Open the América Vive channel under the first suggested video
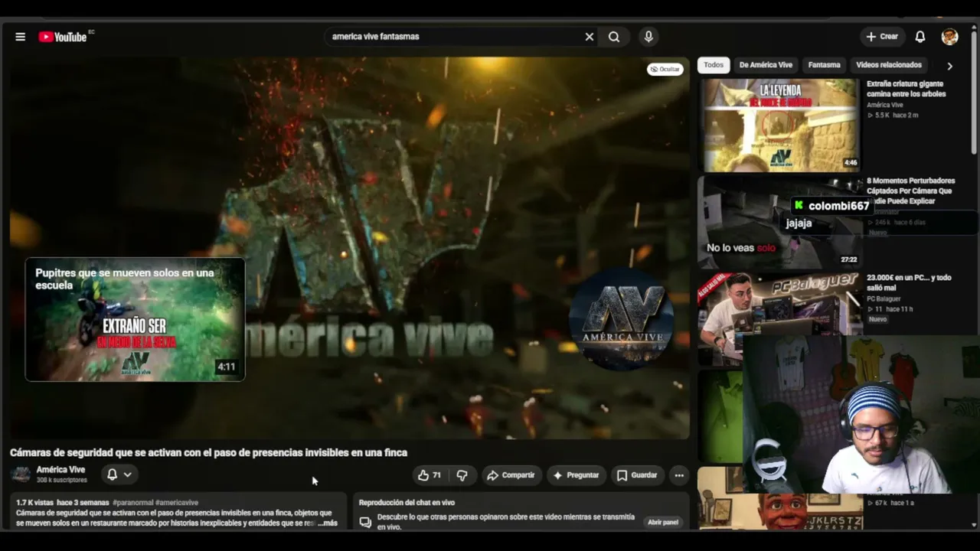Screen dimensions: 980x551 pyautogui.click(x=885, y=105)
